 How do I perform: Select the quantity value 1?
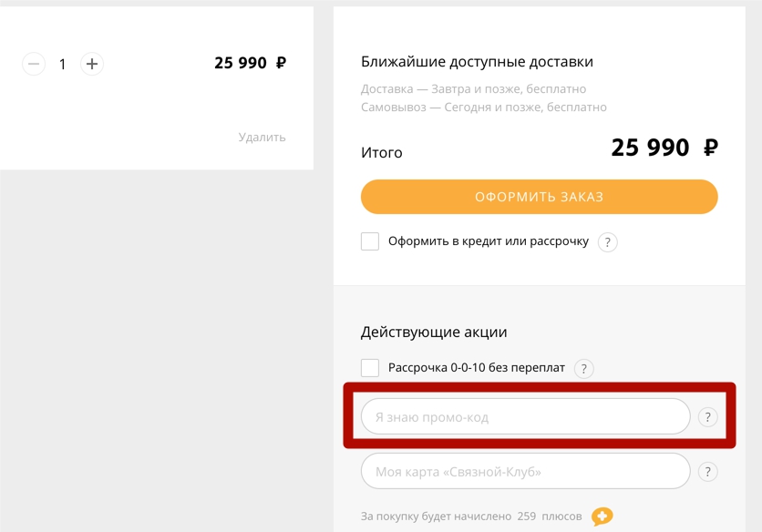63,64
